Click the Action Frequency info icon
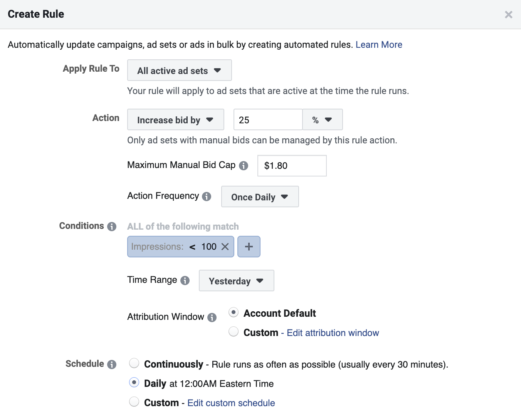521x420 pixels. pyautogui.click(x=207, y=197)
